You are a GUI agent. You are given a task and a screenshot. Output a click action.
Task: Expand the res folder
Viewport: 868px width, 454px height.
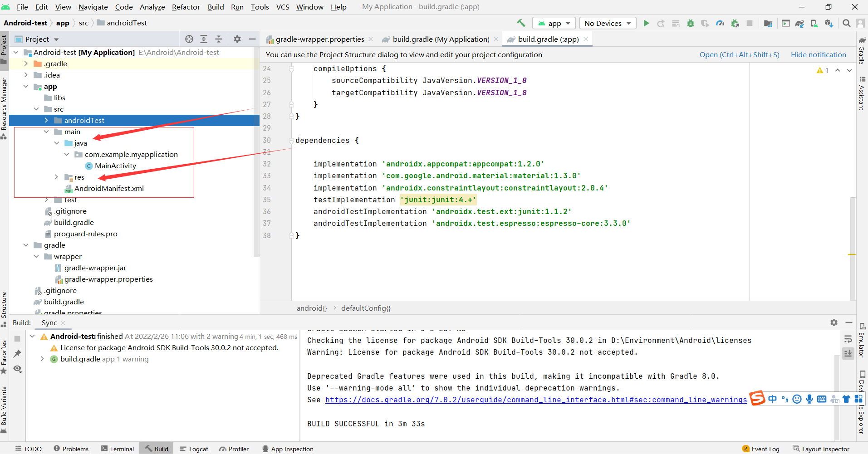(56, 177)
